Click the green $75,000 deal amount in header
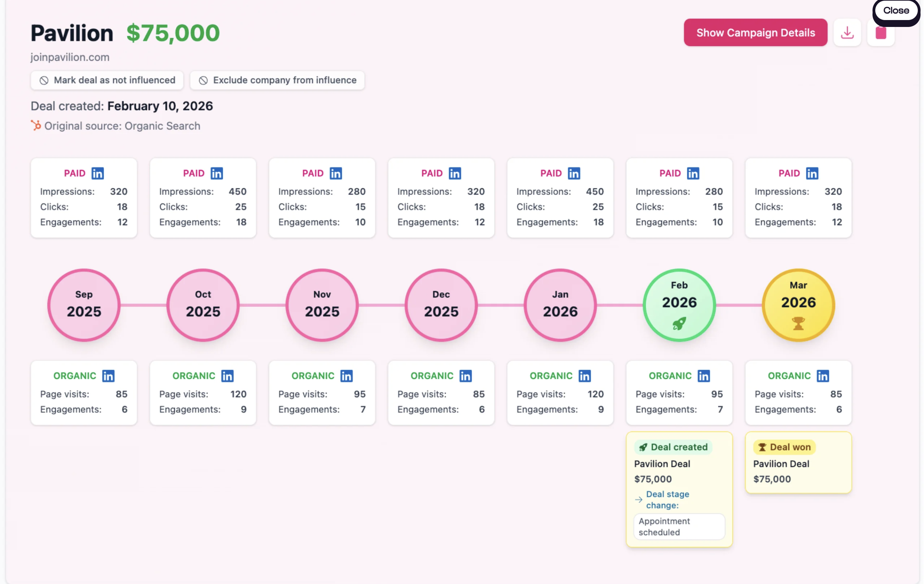This screenshot has width=924, height=584. 173,33
